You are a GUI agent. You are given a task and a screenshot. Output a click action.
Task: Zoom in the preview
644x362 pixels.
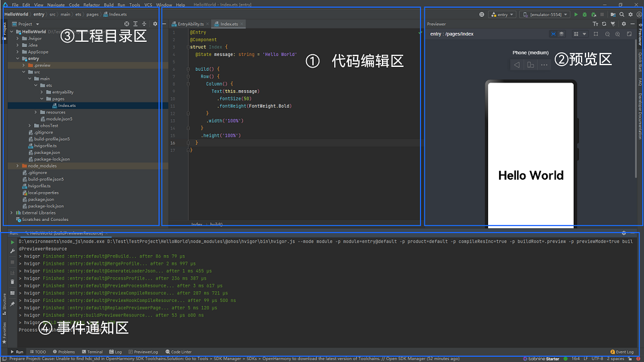[x=618, y=34]
